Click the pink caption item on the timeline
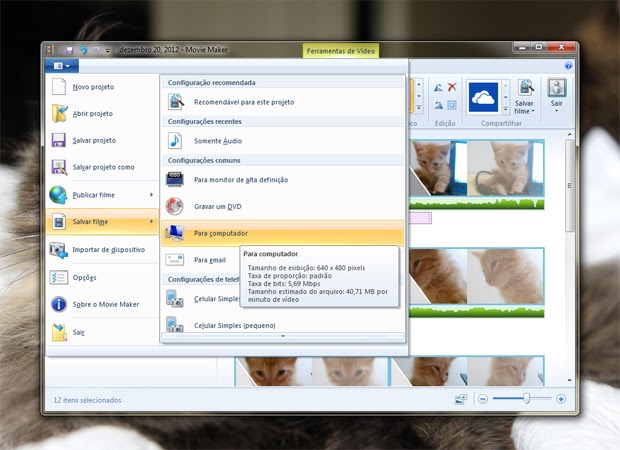This screenshot has width=620, height=450. point(420,218)
